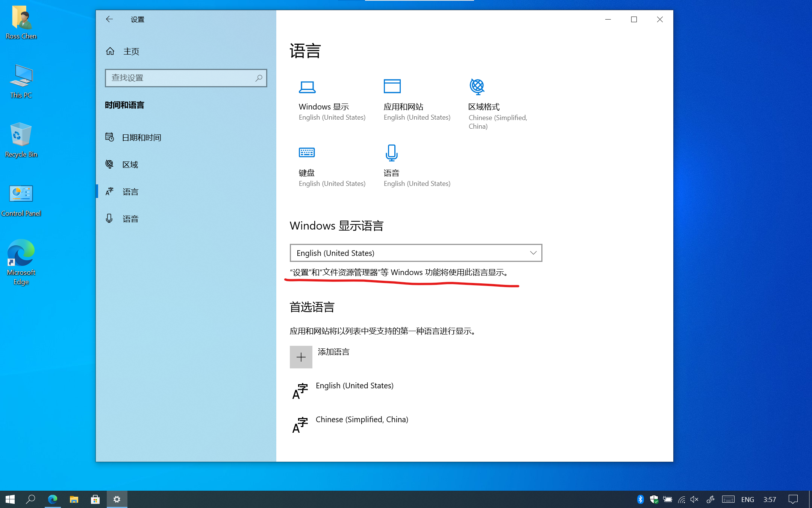Open Microsoft Store from taskbar
This screenshot has height=508, width=812.
(x=95, y=499)
